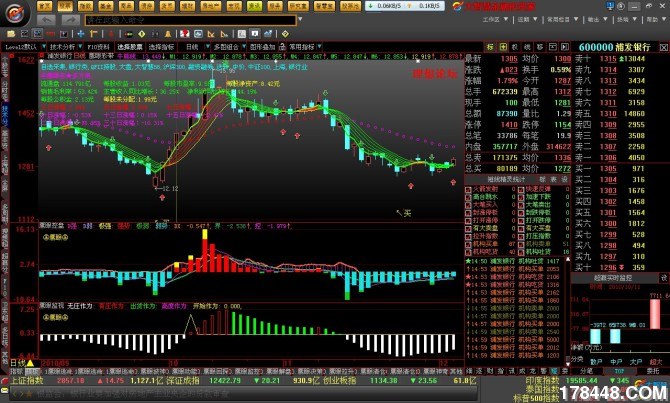The width and height of the screenshot is (670, 403).
Task: Click the blue monitor icon in title bar
Action: tap(610, 6)
